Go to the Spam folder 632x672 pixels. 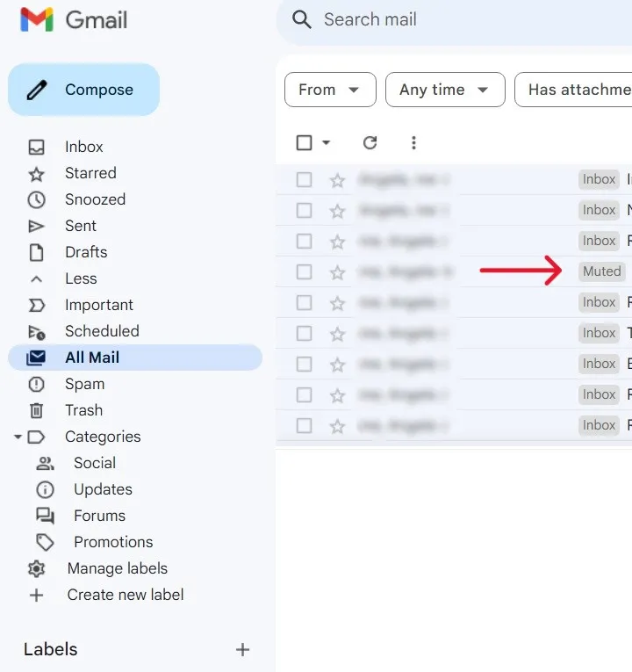coord(84,384)
